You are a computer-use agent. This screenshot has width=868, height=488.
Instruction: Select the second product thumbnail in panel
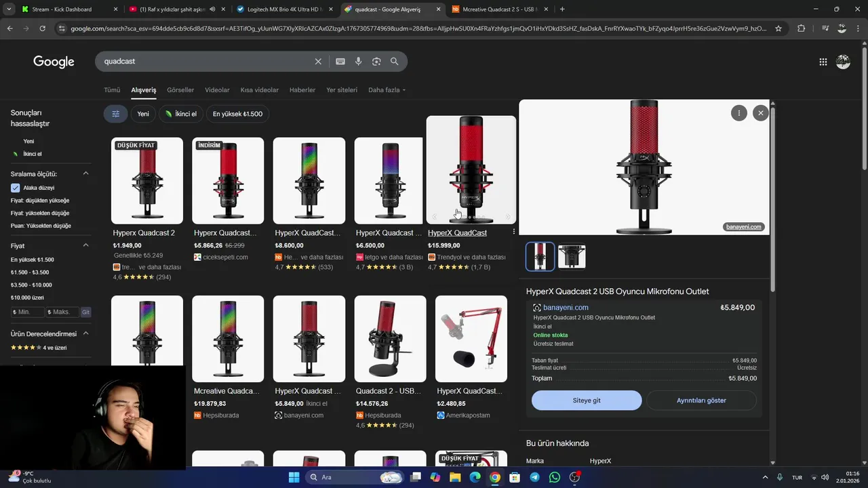coord(572,257)
